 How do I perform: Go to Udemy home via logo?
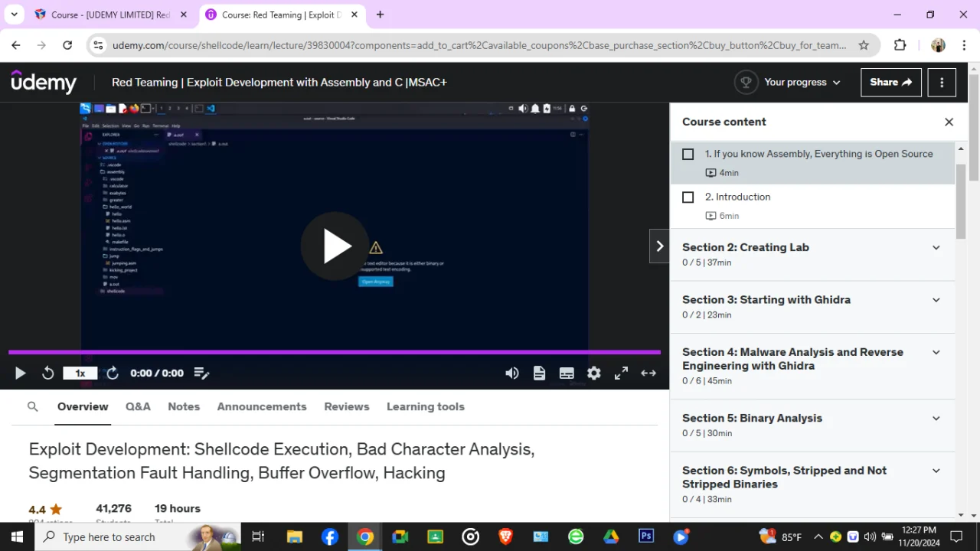point(44,82)
